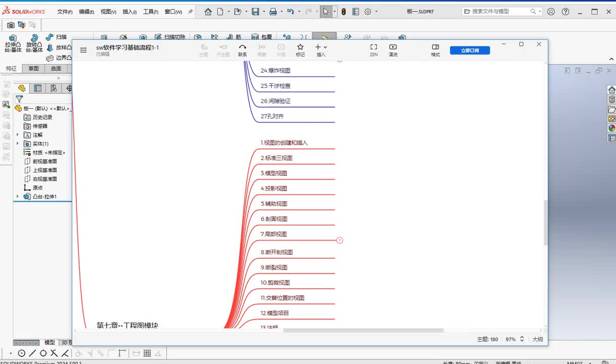Expand collapsed branch marked with circled 1
This screenshot has height=364, width=616.
[339, 240]
